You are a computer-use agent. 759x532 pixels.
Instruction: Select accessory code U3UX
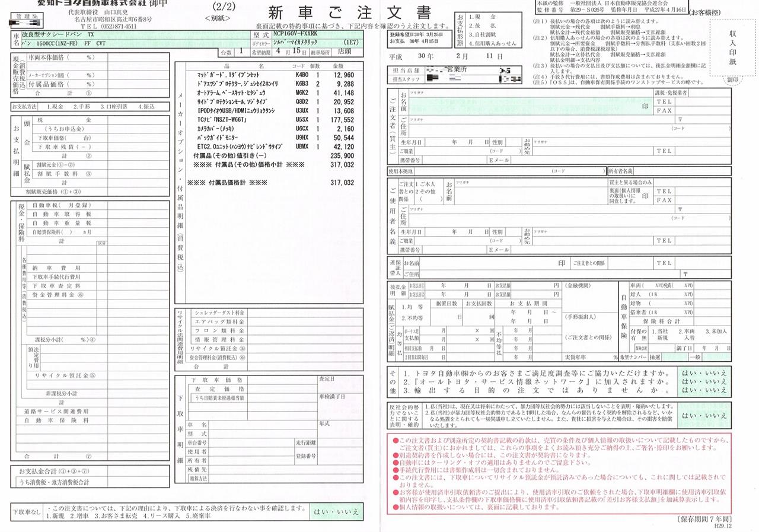[302, 111]
